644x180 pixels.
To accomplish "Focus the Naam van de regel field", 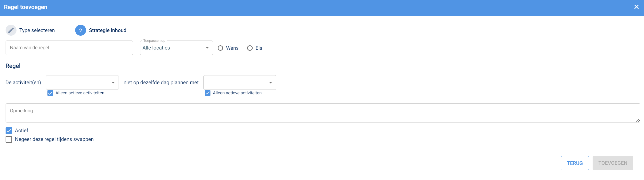I will [x=69, y=48].
